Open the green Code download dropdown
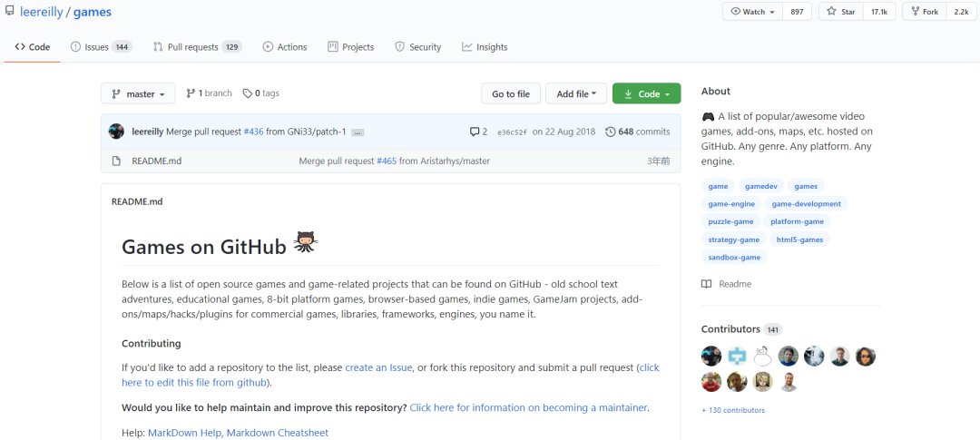The width and height of the screenshot is (980, 440). point(647,93)
